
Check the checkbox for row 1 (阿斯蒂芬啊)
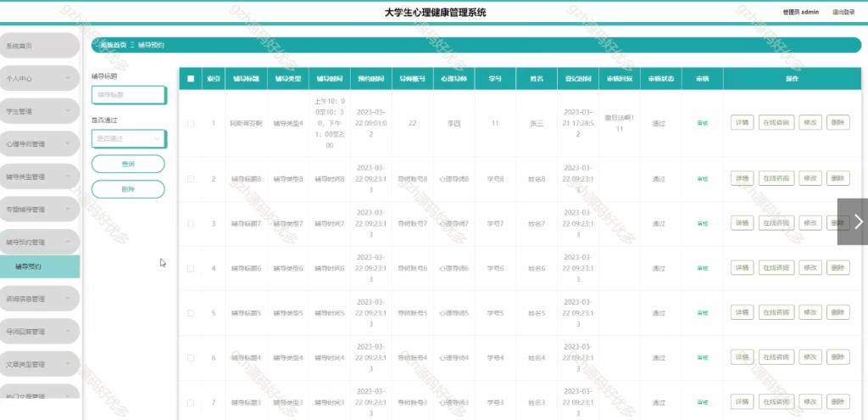point(191,124)
